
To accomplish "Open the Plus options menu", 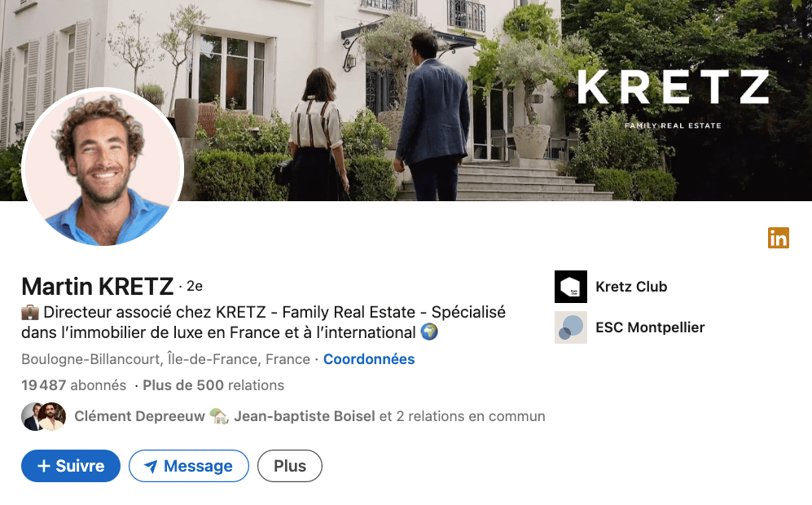I will (x=289, y=466).
